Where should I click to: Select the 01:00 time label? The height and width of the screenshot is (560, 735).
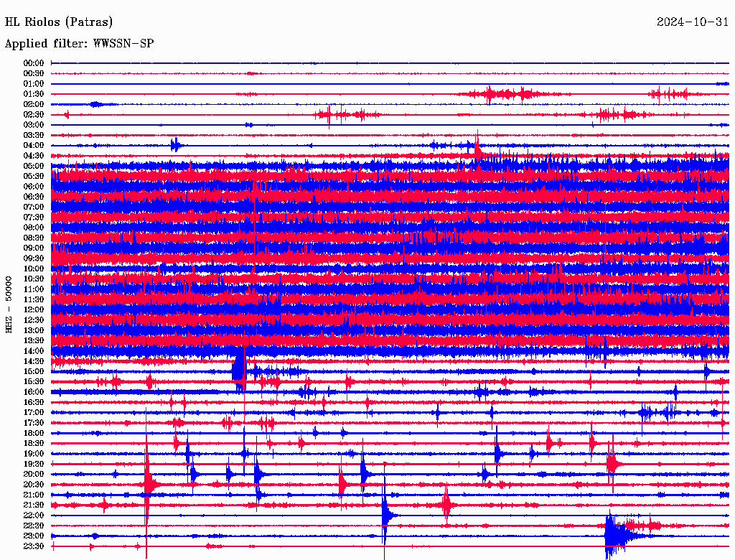[34, 84]
